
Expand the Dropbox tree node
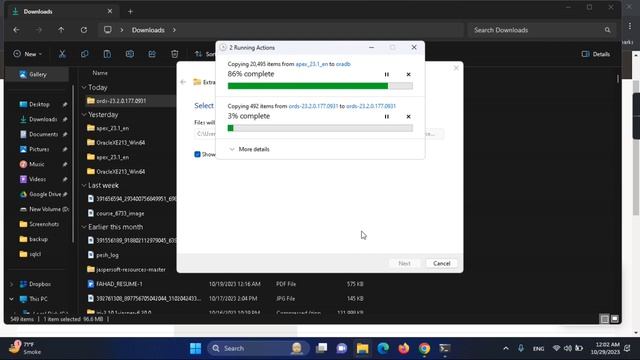pyautogui.click(x=11, y=284)
